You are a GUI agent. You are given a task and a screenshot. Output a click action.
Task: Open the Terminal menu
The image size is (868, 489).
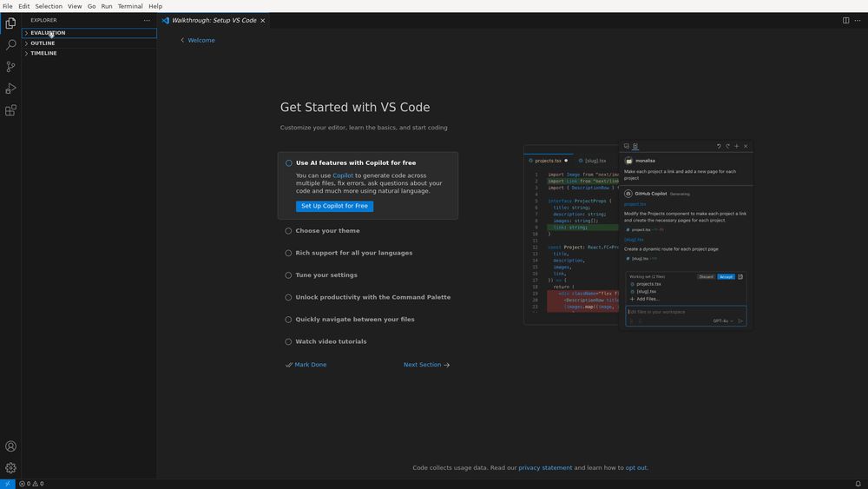tap(130, 6)
